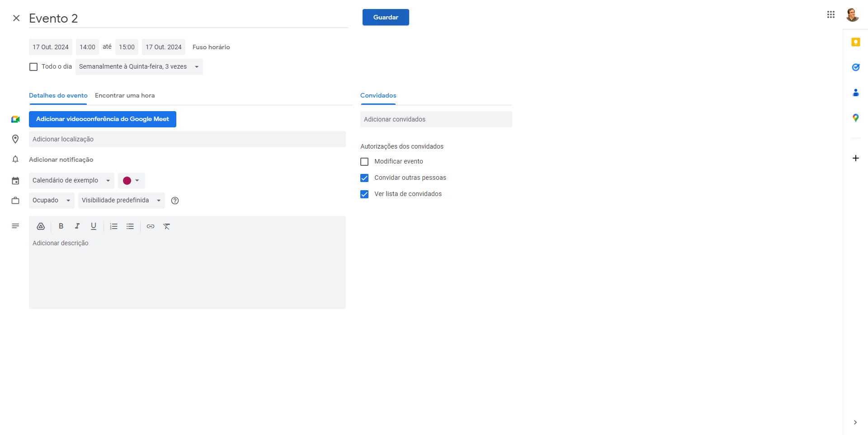Open visibility help question mark icon
Image resolution: width=868 pixels, height=435 pixels.
175,201
